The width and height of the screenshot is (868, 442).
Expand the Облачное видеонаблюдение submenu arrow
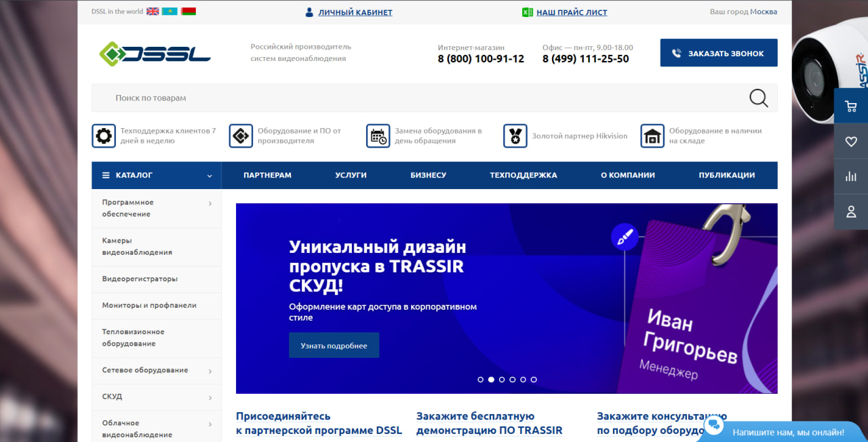click(210, 424)
